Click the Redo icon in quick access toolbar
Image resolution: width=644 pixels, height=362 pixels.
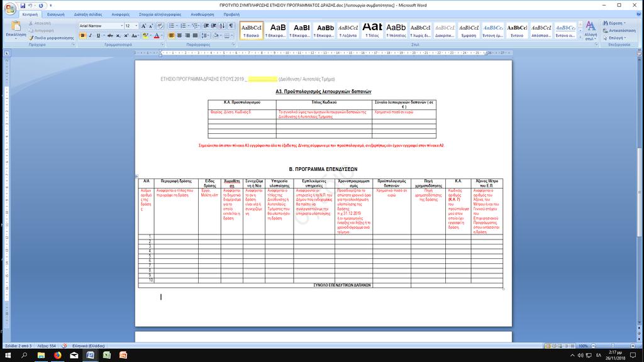41,6
